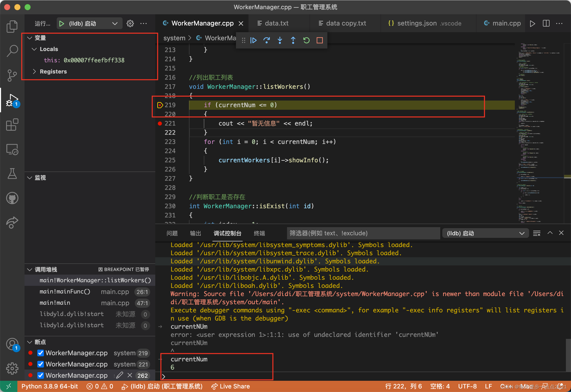Image resolution: width=571 pixels, height=392 pixels.
Task: Restart the debug session
Action: click(x=306, y=40)
